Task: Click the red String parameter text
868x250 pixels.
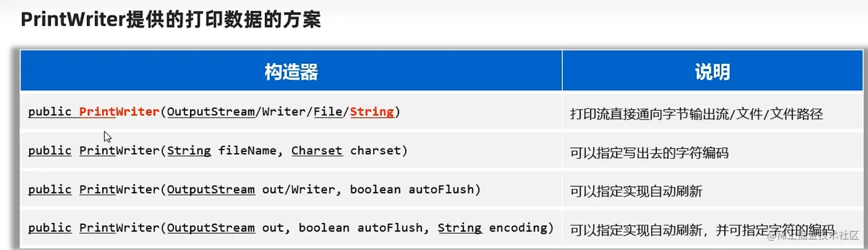Action: pyautogui.click(x=372, y=111)
